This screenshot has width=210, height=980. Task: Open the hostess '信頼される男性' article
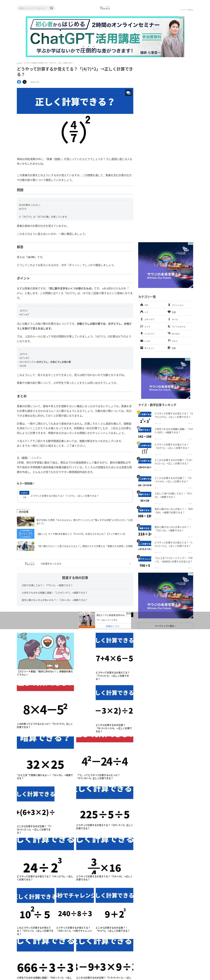tap(75, 546)
